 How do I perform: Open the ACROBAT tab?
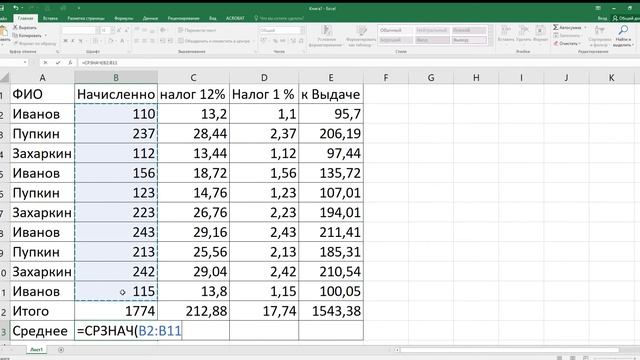coord(235,18)
